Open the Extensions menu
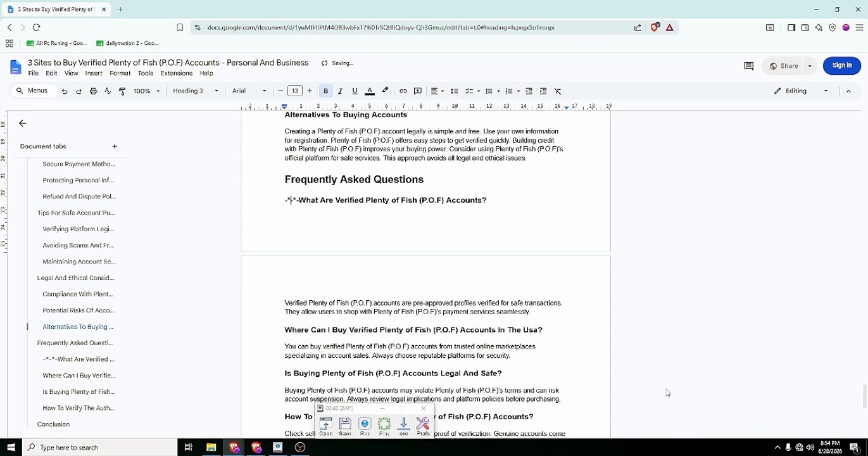The height and width of the screenshot is (456, 868). point(177,73)
